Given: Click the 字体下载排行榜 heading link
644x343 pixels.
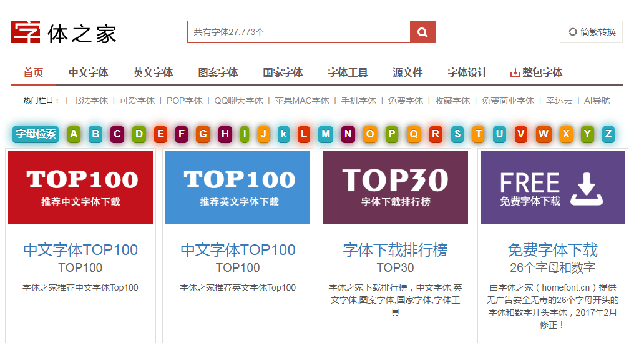Looking at the screenshot, I should pos(395,250).
